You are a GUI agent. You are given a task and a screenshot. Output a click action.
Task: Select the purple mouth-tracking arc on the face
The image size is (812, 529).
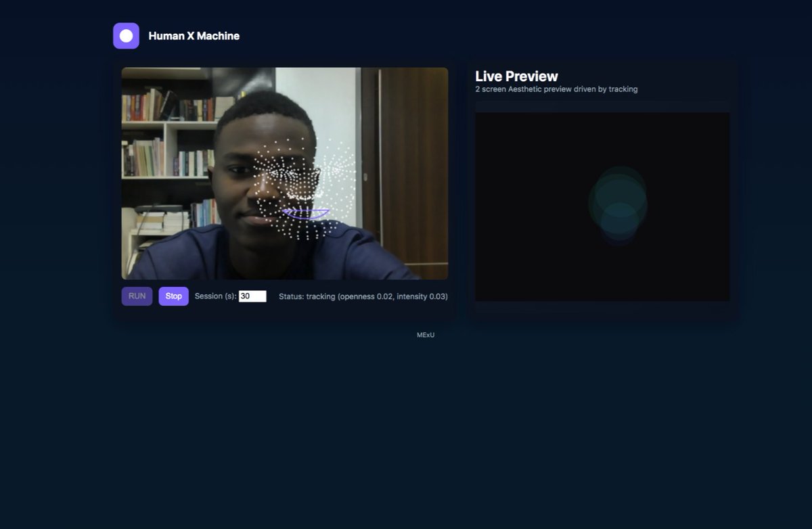[x=306, y=213]
